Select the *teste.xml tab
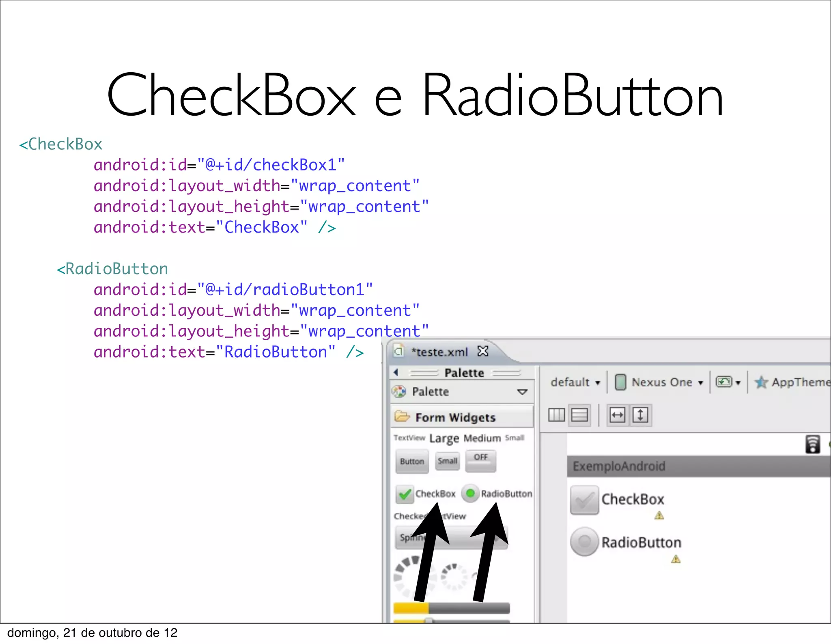Image resolution: width=831 pixels, height=644 pixels. pyautogui.click(x=439, y=352)
